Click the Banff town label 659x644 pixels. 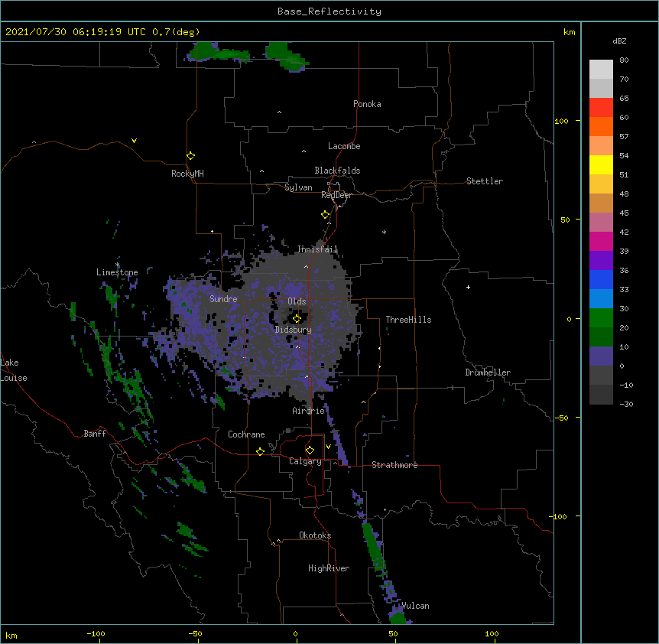click(x=95, y=434)
